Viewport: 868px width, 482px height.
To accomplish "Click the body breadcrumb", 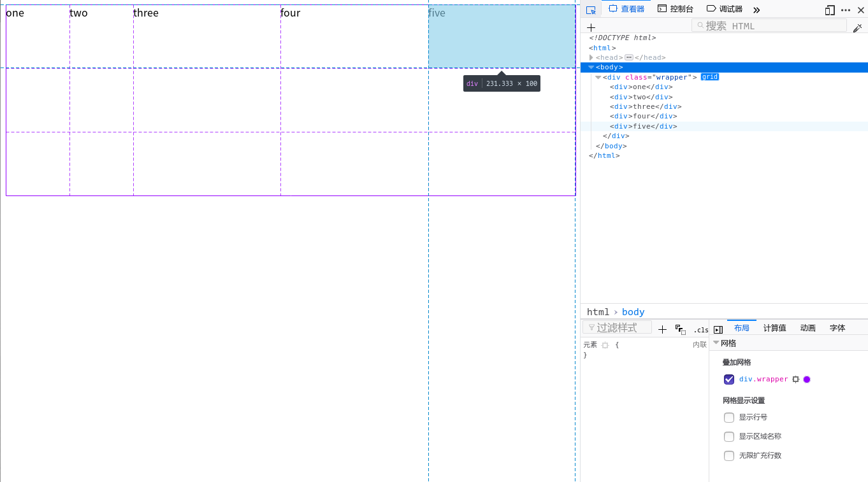I will point(633,312).
